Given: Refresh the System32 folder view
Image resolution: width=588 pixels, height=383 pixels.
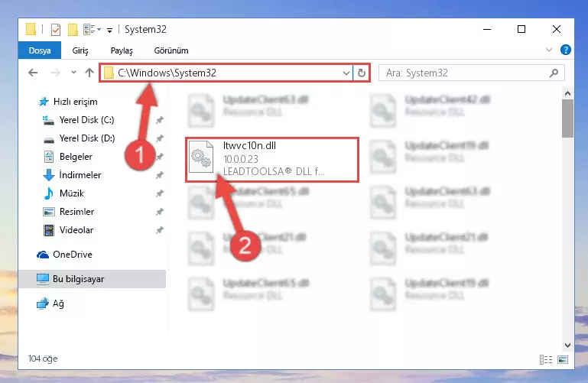Looking at the screenshot, I should 362,73.
